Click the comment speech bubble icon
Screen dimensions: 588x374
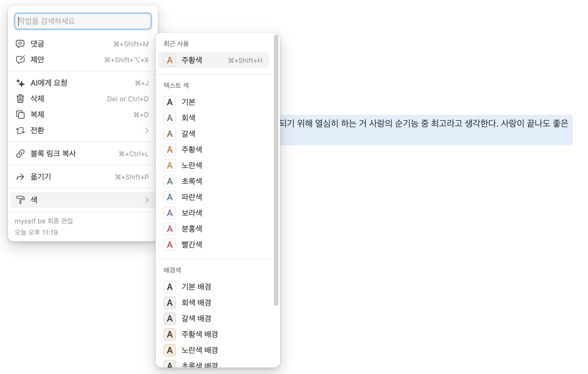tap(20, 44)
